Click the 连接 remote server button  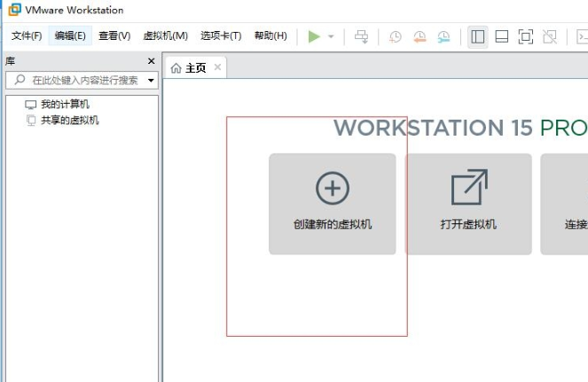click(x=564, y=204)
